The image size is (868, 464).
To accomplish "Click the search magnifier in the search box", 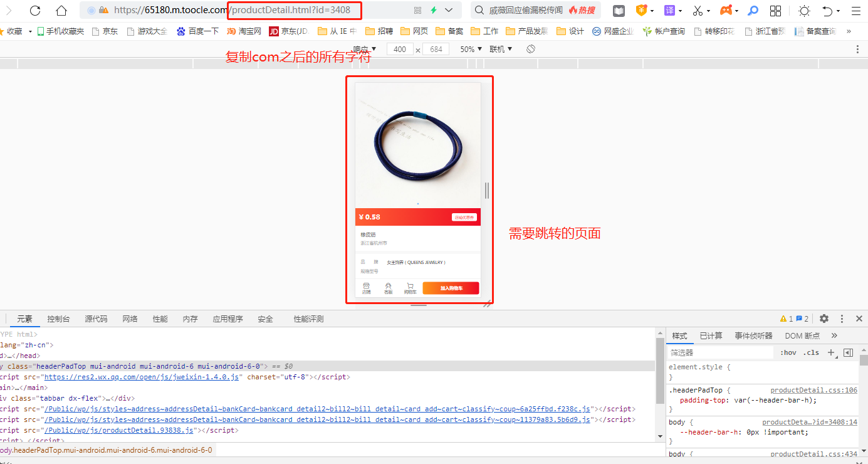I will coord(479,11).
